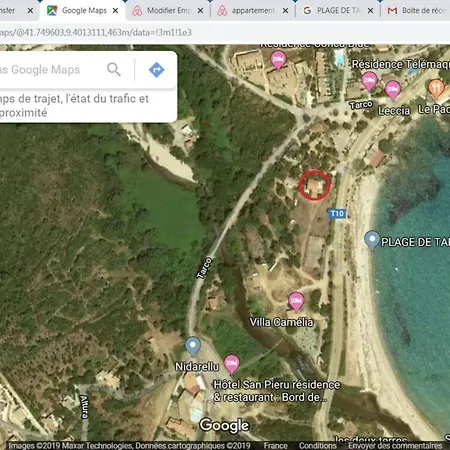Open the appartement Airbnb tab
Screen dimensions: 450x450
252,11
